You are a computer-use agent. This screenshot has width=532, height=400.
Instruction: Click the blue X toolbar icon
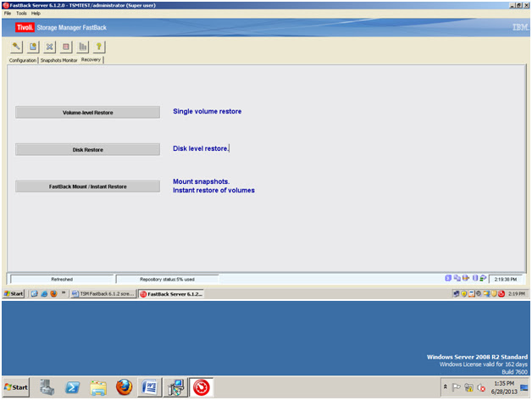tap(49, 47)
